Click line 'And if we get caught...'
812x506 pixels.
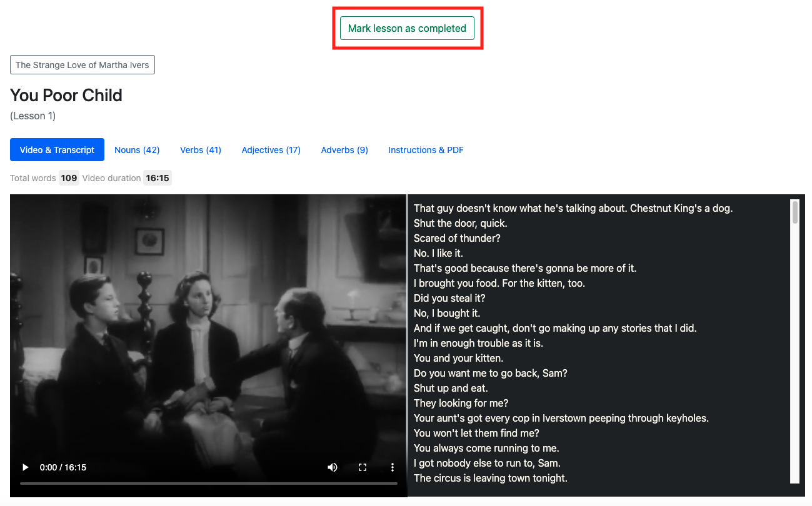tap(555, 329)
